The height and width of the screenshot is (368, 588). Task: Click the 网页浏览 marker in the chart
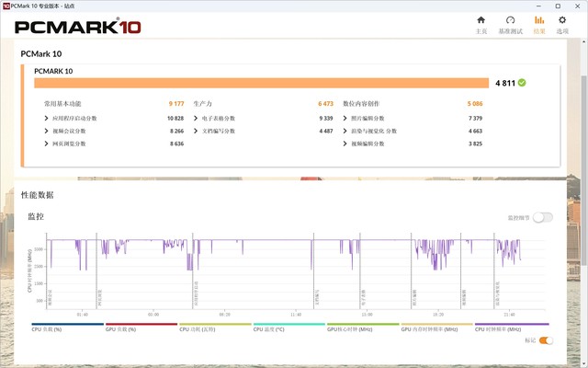100,297
